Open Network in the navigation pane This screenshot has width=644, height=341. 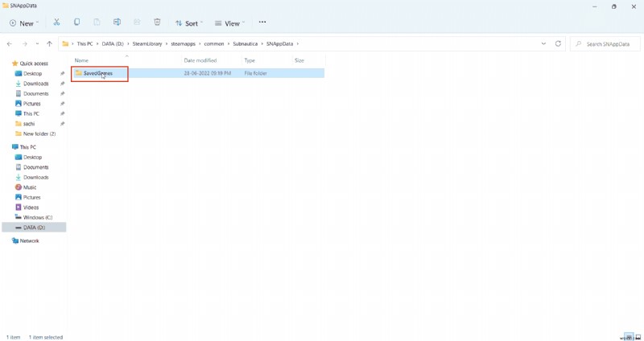(29, 240)
